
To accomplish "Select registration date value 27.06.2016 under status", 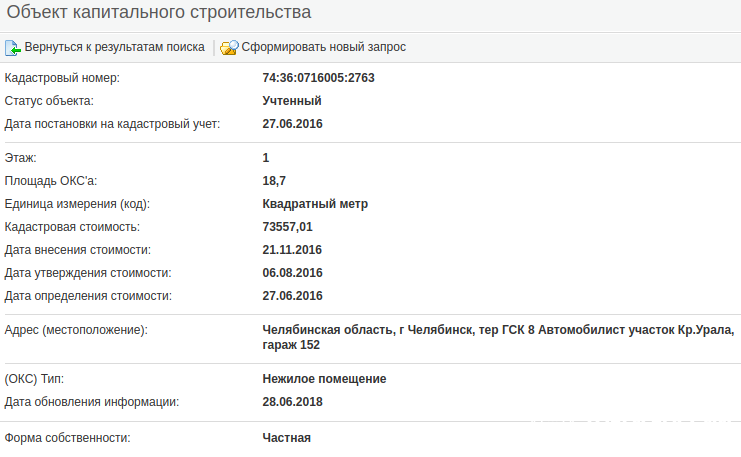I will pos(293,124).
